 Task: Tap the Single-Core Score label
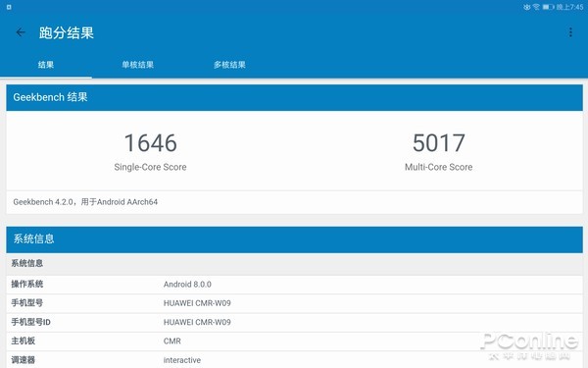(150, 167)
